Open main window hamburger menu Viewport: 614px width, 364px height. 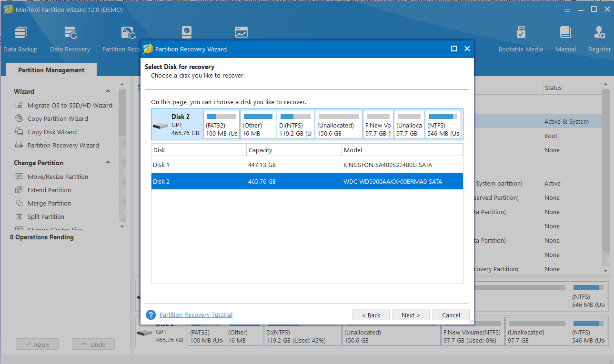coord(567,9)
